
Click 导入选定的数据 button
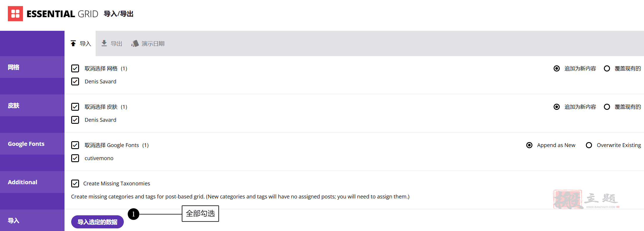point(97,222)
